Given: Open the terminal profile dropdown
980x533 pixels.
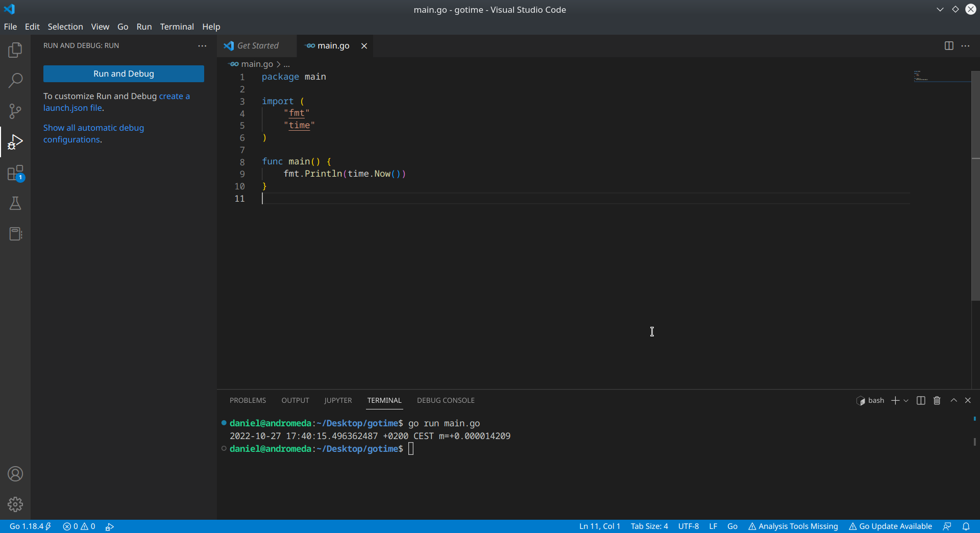Looking at the screenshot, I should (x=905, y=400).
